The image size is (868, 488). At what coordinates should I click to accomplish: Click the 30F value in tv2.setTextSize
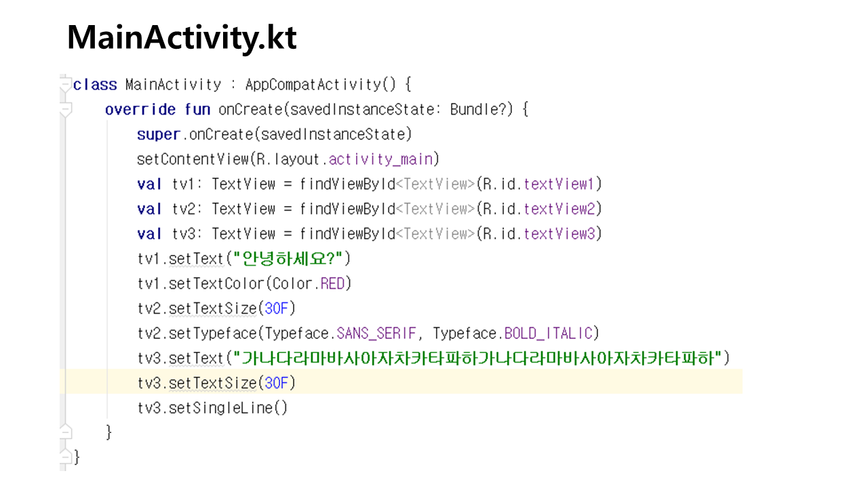point(277,308)
